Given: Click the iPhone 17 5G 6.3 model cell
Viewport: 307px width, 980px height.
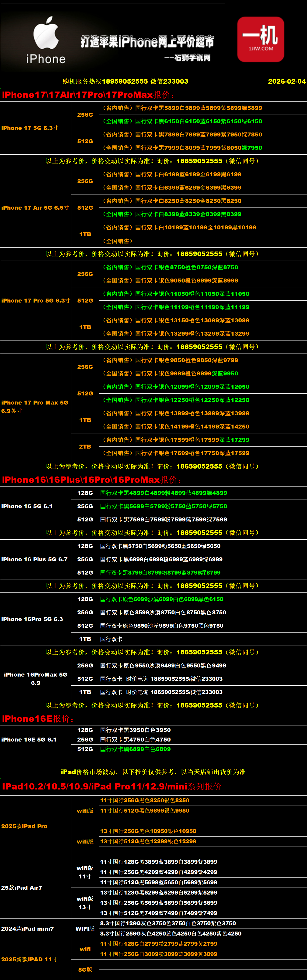Looking at the screenshot, I should 30,128.
